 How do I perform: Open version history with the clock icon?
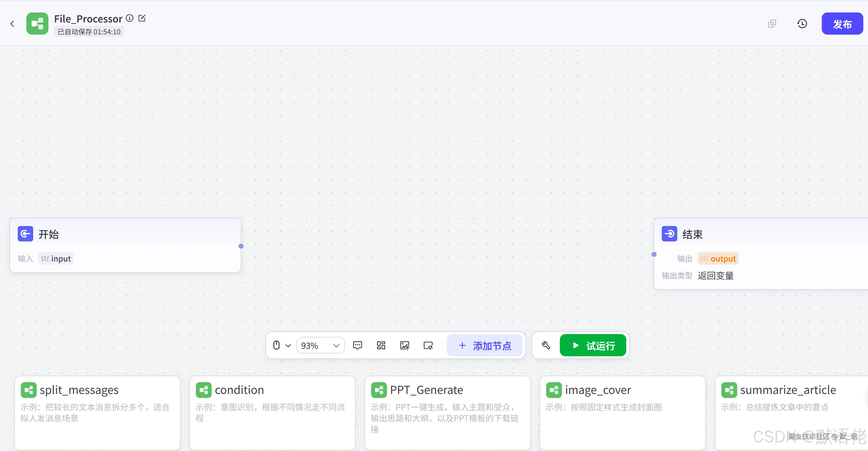802,24
